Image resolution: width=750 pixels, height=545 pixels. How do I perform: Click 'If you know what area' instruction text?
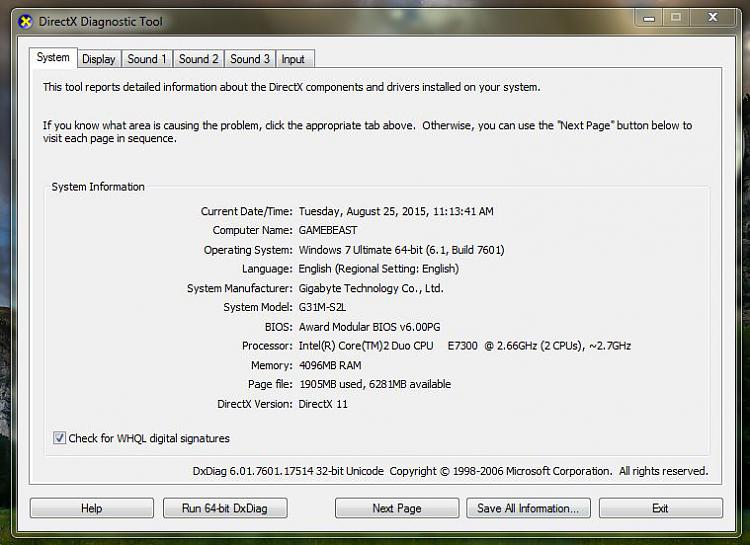[367, 132]
